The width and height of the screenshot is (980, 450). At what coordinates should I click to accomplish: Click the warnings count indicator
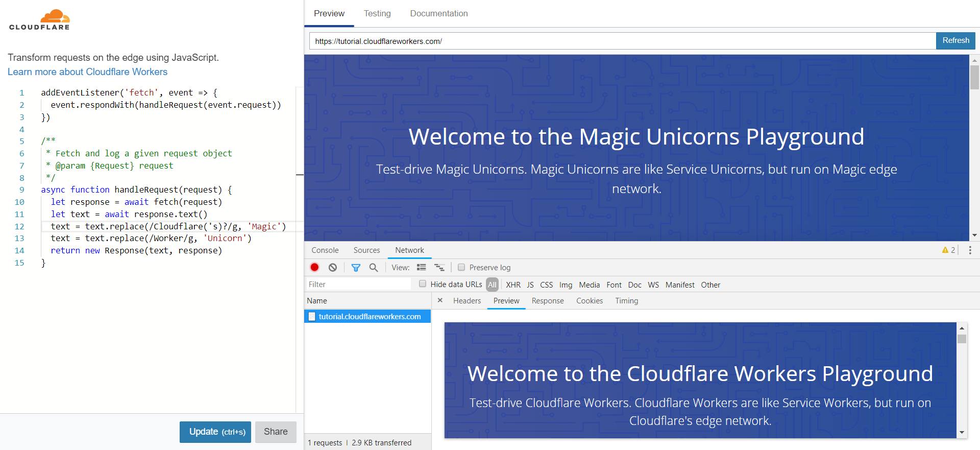948,250
